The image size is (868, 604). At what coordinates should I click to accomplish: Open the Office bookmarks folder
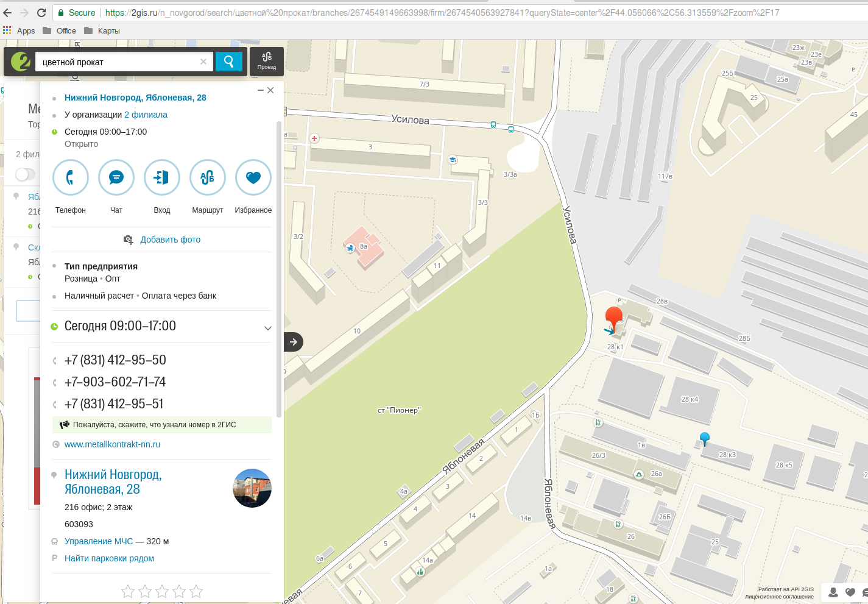pos(60,30)
